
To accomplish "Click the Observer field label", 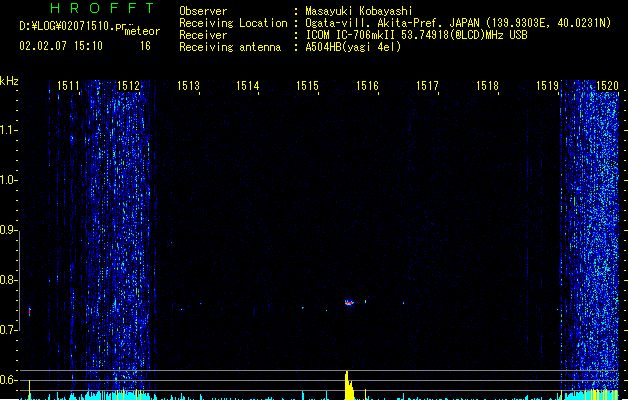I will (203, 11).
